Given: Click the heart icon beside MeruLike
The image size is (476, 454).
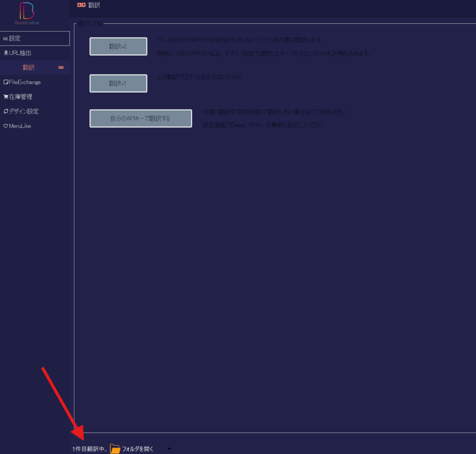Looking at the screenshot, I should pyautogui.click(x=6, y=126).
